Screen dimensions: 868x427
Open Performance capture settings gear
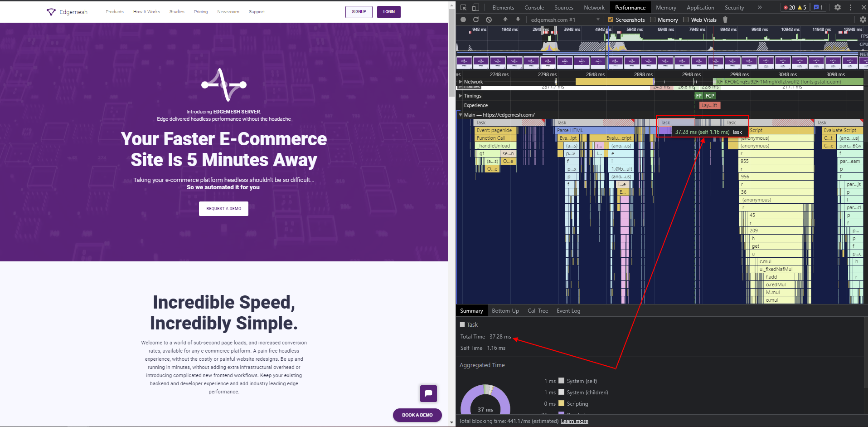pyautogui.click(x=863, y=20)
